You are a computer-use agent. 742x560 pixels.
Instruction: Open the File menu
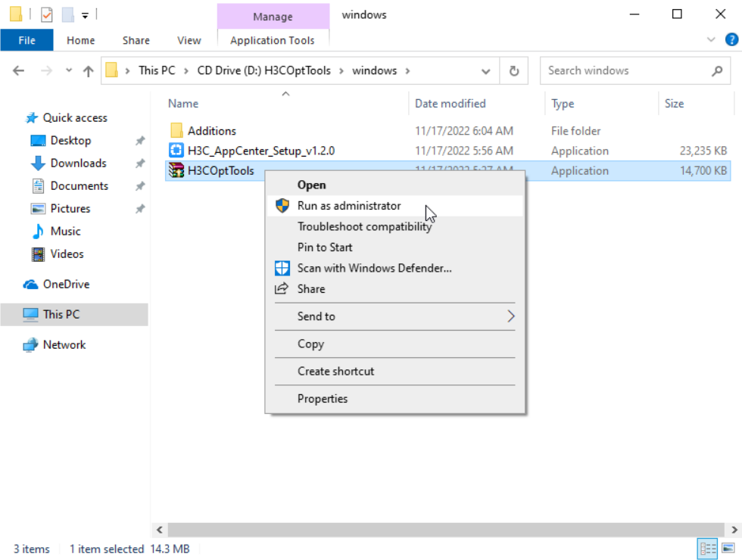(x=27, y=40)
